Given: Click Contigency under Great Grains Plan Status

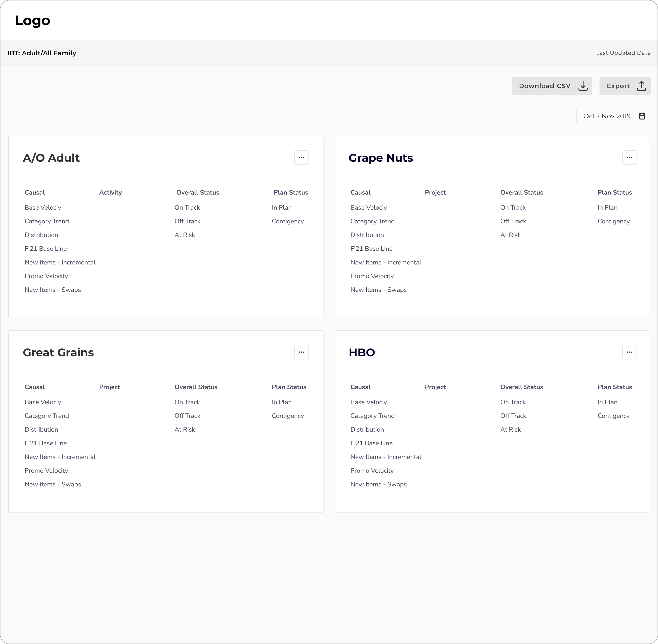Looking at the screenshot, I should click(288, 416).
